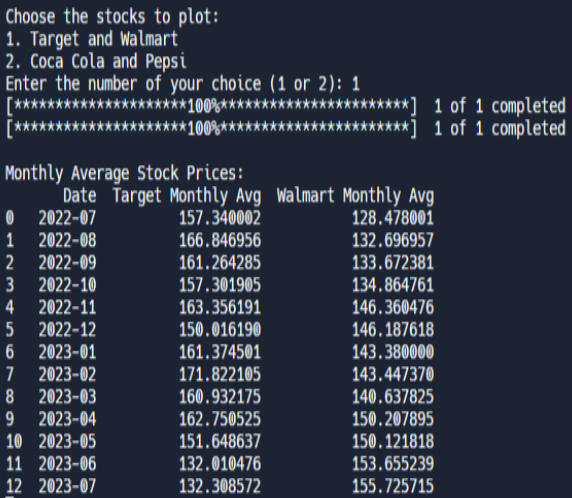
Task: Click the Walmart value 143.447370
Action: coord(393,374)
